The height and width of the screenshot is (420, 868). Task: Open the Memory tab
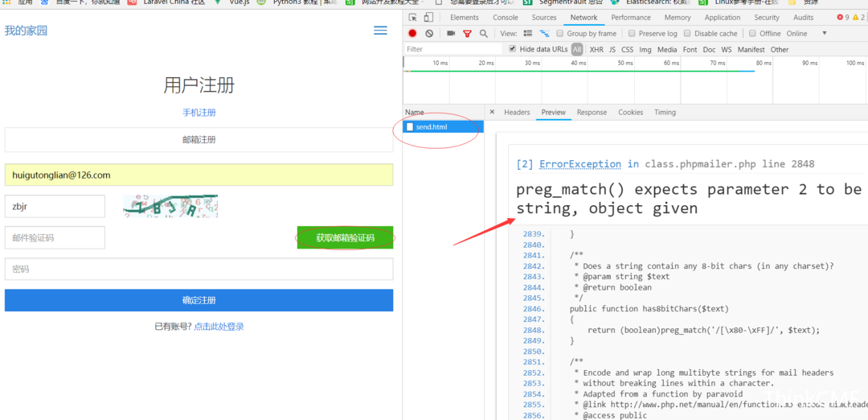click(x=678, y=18)
